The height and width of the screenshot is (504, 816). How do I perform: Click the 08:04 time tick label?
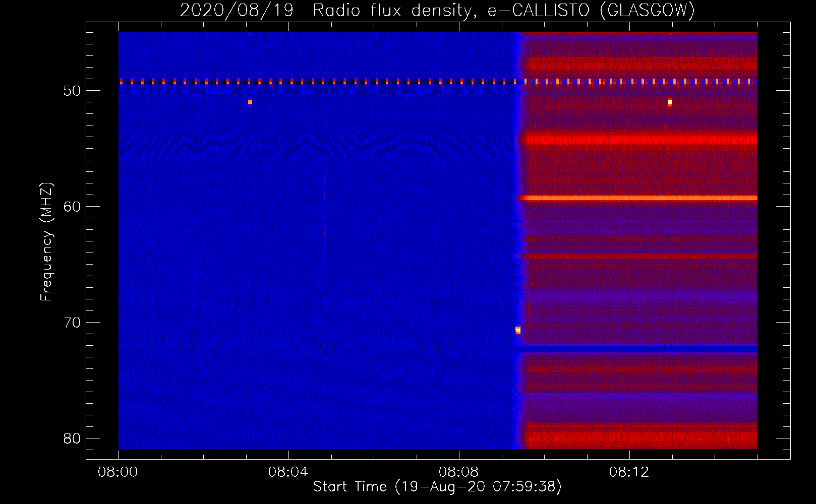[x=288, y=472]
